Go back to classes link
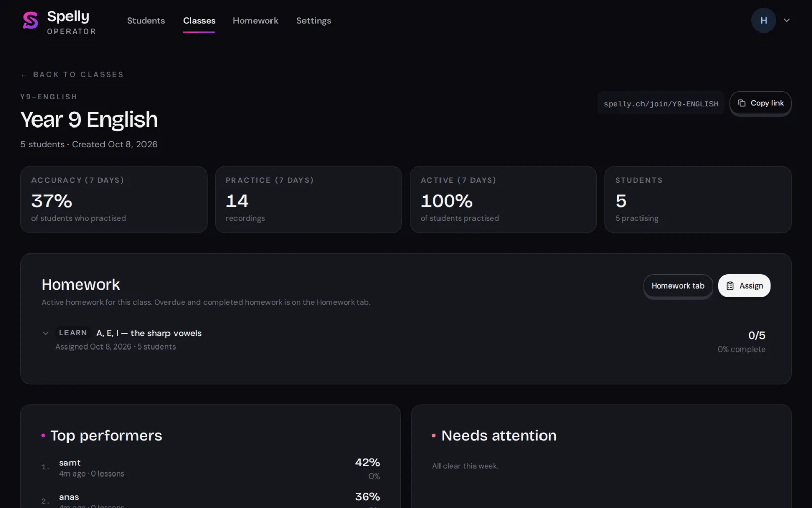Screen dimensions: 812x508 72,75
